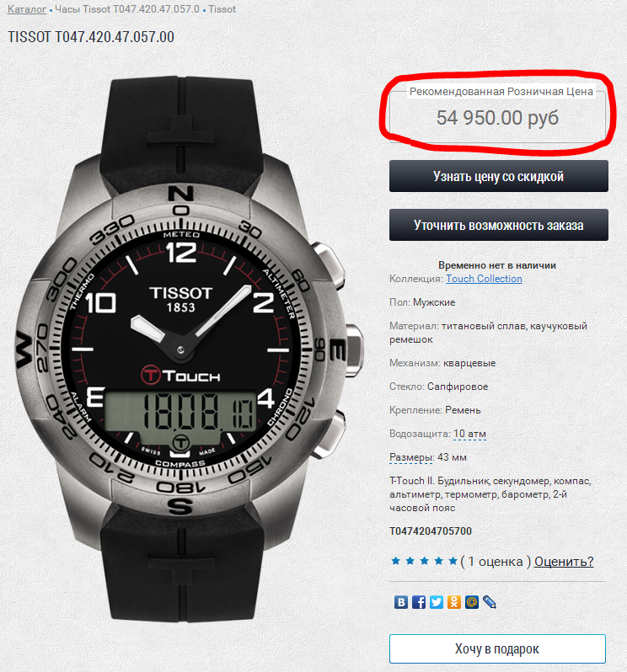Share via Mail.ru @ icon
The image size is (627, 672).
click(471, 602)
